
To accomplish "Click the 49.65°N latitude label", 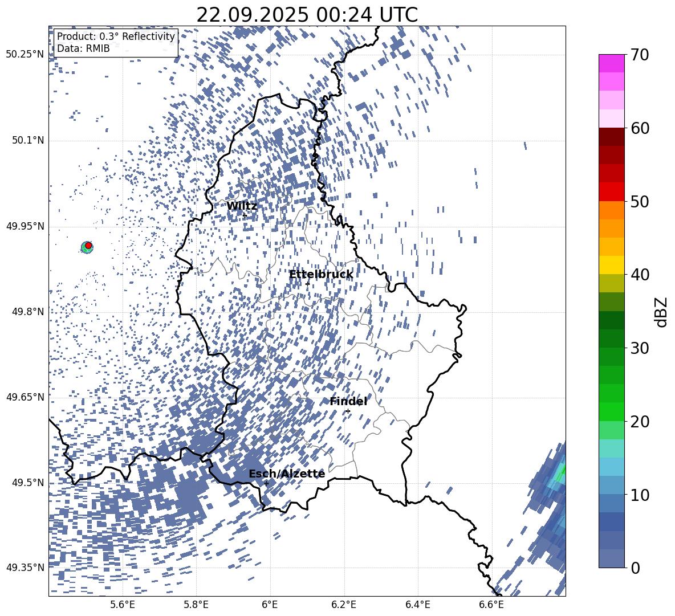I will point(25,397).
